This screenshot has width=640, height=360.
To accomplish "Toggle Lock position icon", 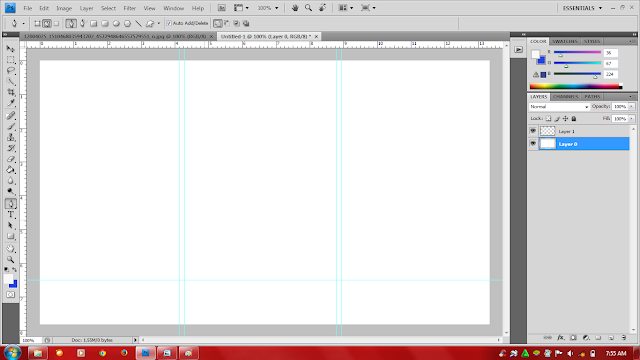I will point(565,118).
